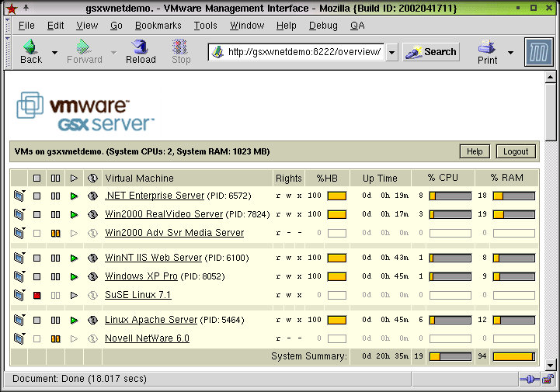Open Forward history dropdown arrow
The image size is (560, 392).
(x=113, y=53)
